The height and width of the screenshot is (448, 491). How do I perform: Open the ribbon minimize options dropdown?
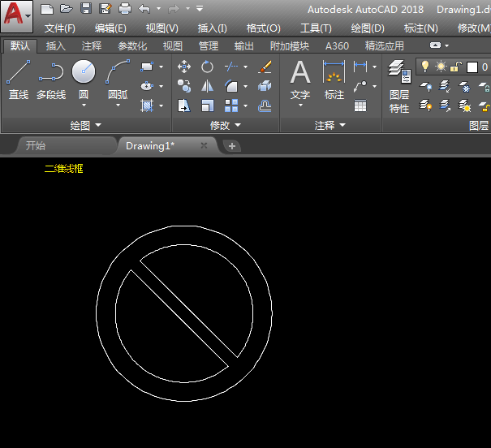(x=447, y=45)
